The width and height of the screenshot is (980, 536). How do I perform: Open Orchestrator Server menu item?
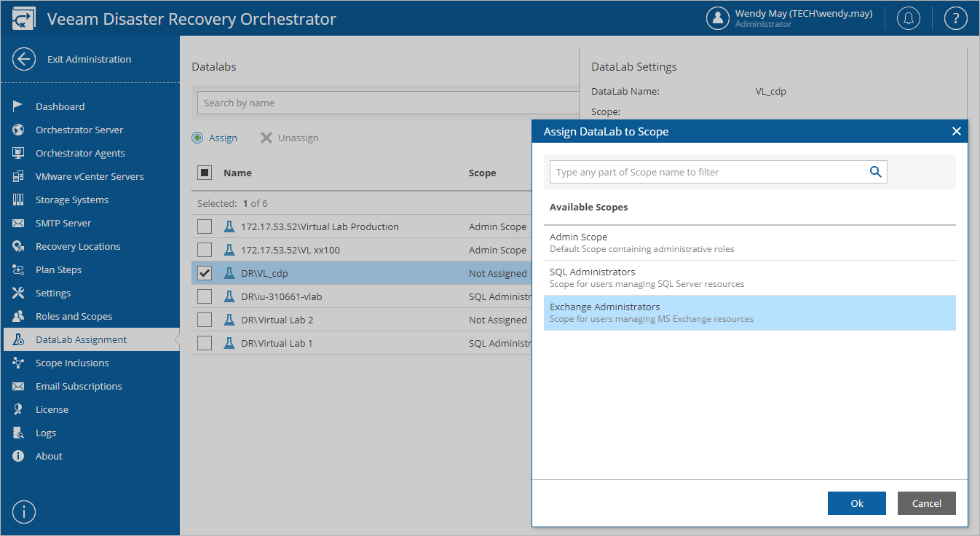(79, 130)
